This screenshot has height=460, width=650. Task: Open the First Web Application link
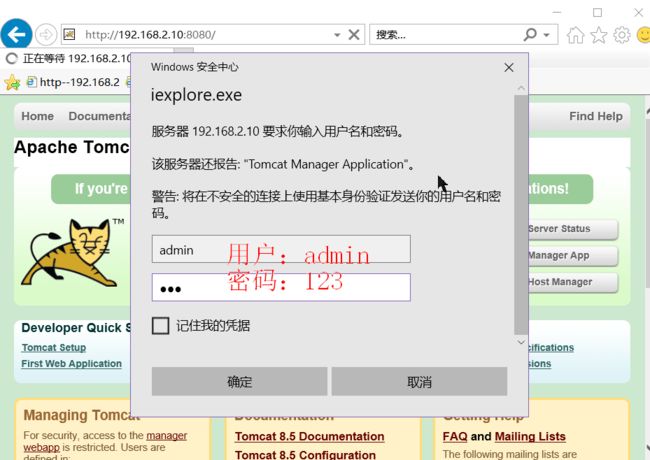tap(72, 363)
